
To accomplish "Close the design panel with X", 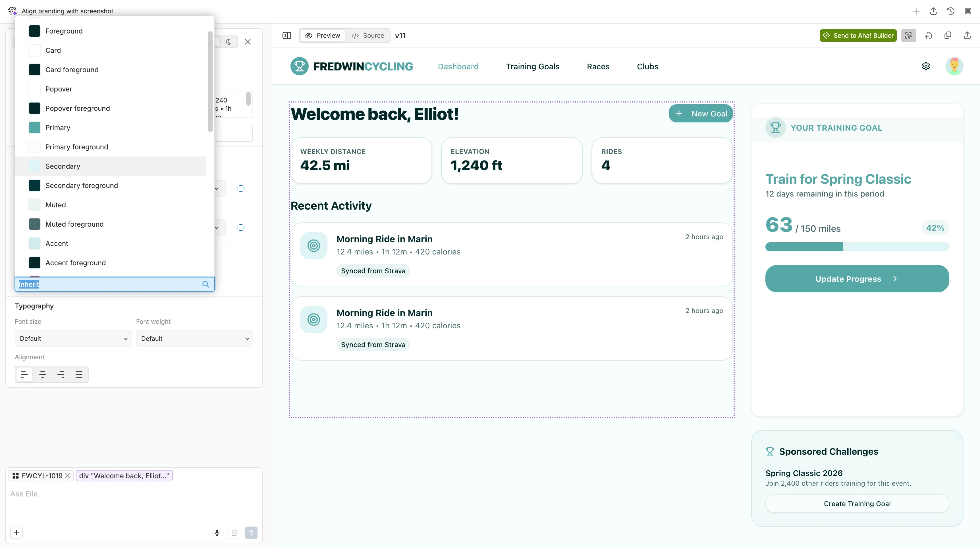I will click(x=248, y=42).
